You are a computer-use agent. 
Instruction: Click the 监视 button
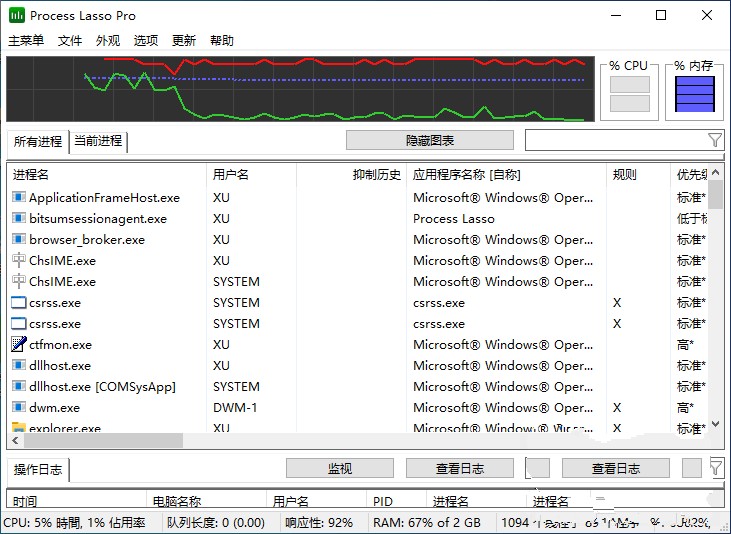point(340,468)
